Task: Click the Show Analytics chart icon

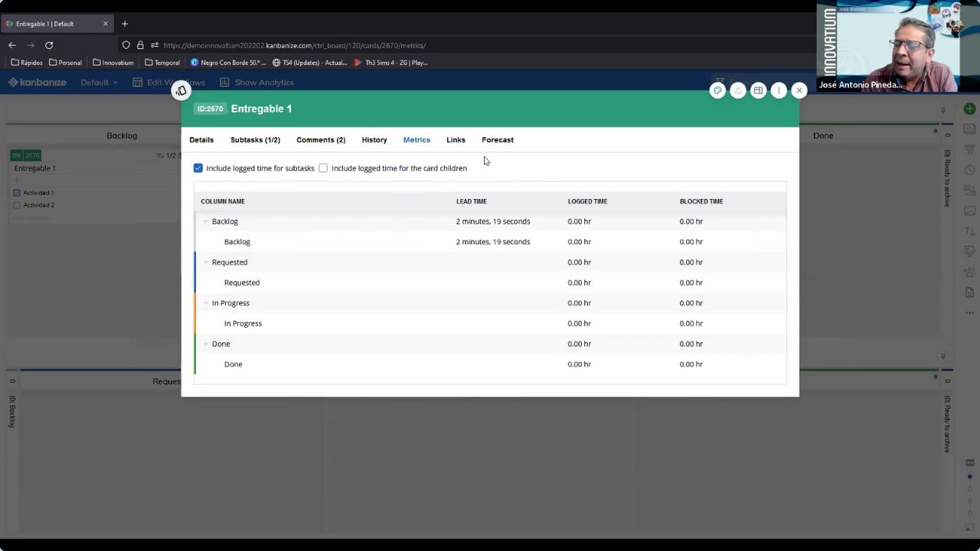Action: click(224, 83)
